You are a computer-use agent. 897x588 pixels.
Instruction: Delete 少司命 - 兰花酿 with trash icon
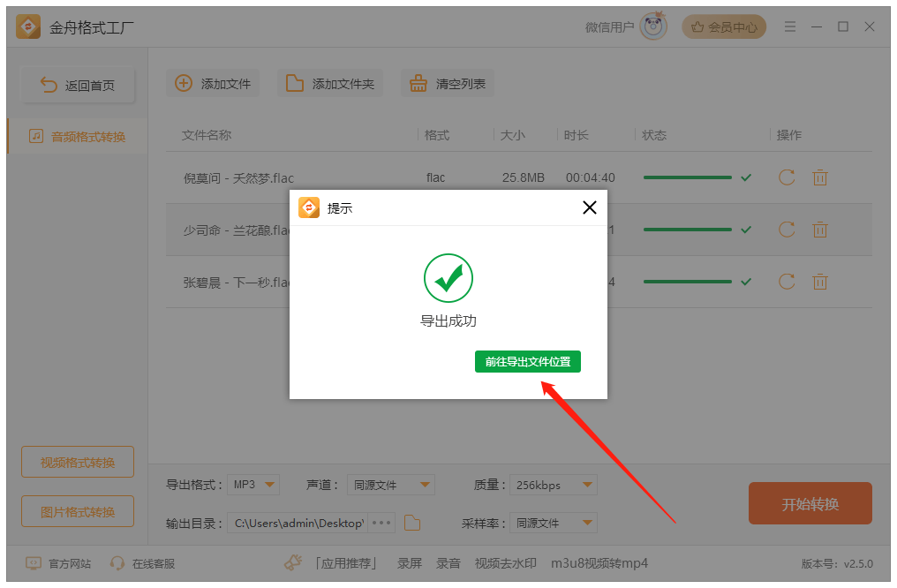click(820, 230)
